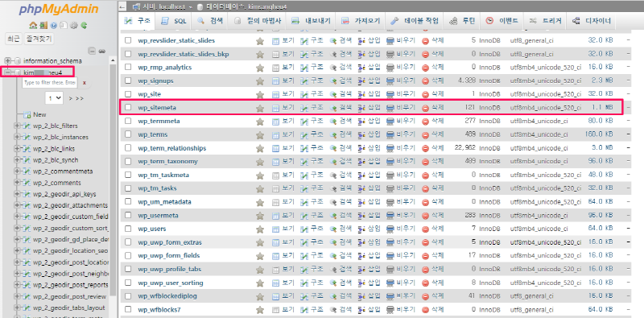644x318 pixels.
Task: Click the table filter input in sidebar
Action: tap(50, 83)
